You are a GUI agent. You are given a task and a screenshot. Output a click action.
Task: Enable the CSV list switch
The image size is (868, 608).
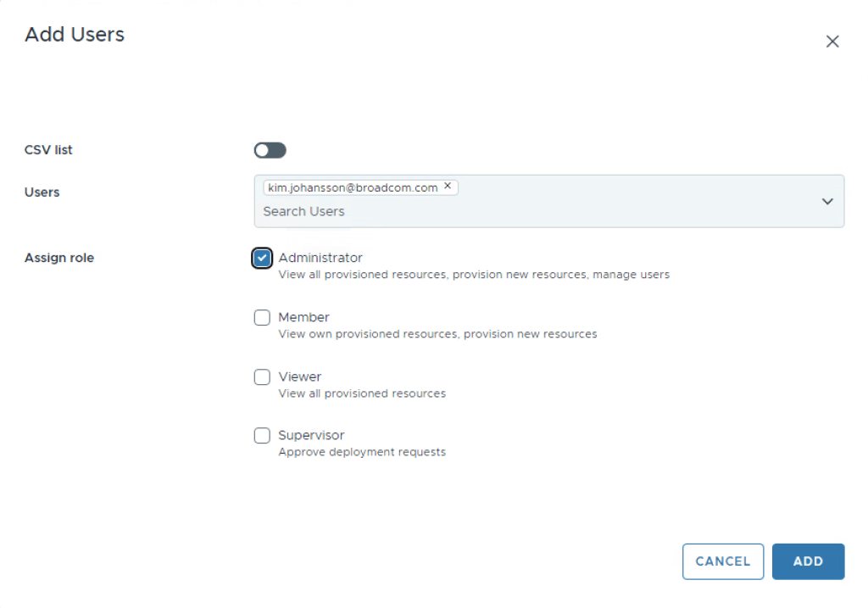pos(270,150)
